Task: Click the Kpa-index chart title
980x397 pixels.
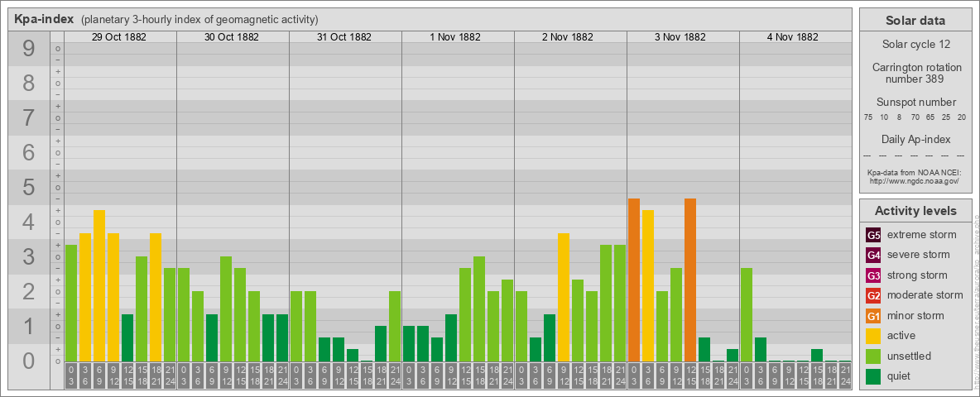Action: coord(44,19)
